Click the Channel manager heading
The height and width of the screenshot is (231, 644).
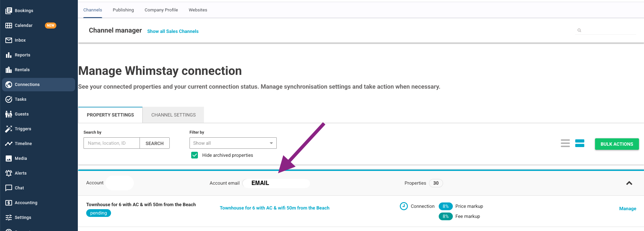[x=115, y=30]
